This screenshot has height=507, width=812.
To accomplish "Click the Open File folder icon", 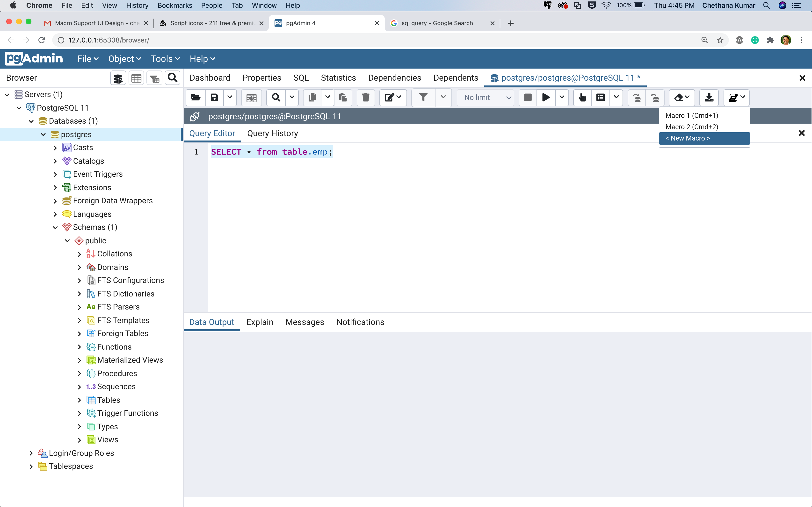I will point(196,98).
